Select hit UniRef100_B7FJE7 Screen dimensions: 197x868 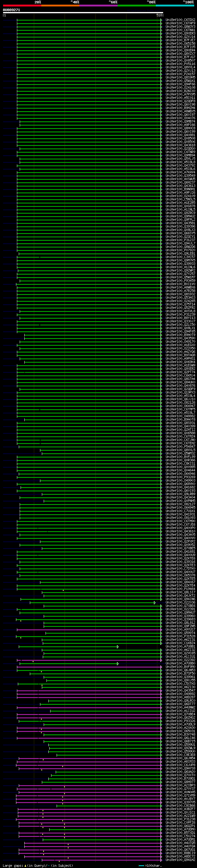(x=180, y=40)
